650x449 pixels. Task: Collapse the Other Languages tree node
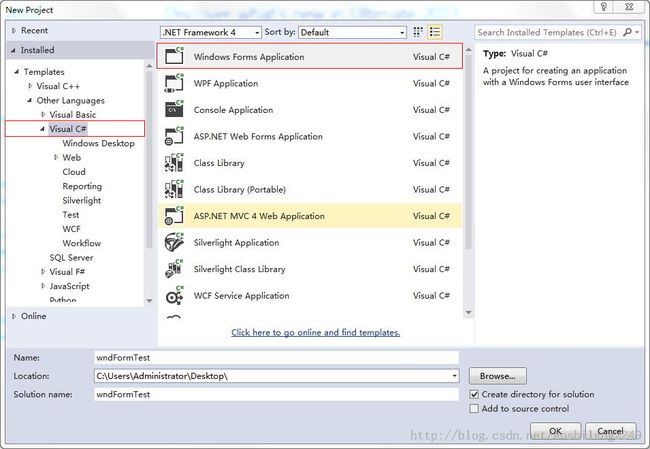pyautogui.click(x=29, y=100)
